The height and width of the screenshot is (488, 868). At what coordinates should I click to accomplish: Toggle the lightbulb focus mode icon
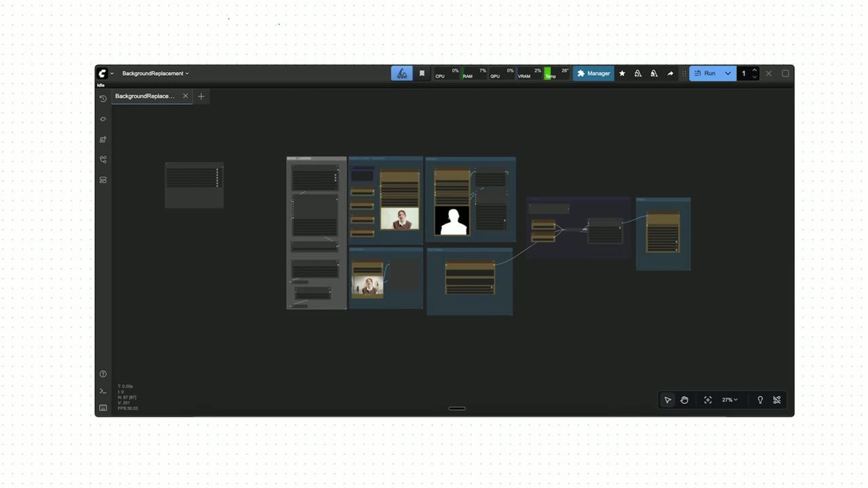pyautogui.click(x=760, y=400)
